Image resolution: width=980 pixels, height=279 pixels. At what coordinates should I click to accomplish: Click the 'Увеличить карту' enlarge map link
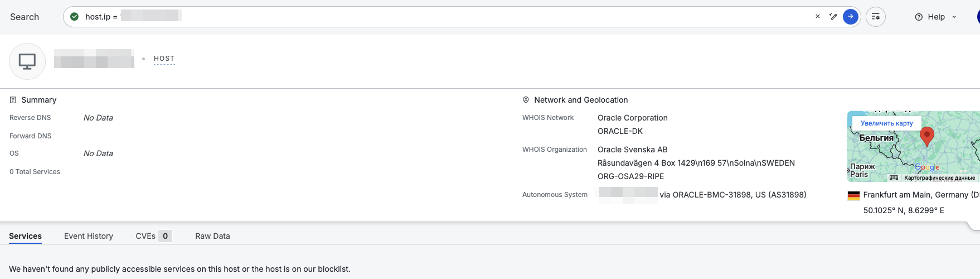(886, 123)
